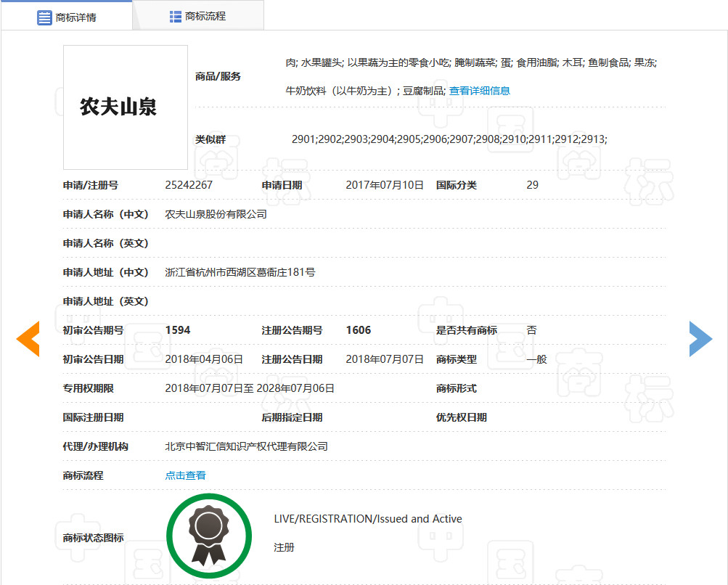The height and width of the screenshot is (585, 728).
Task: Open the 商标详情 tab
Action: coord(66,17)
